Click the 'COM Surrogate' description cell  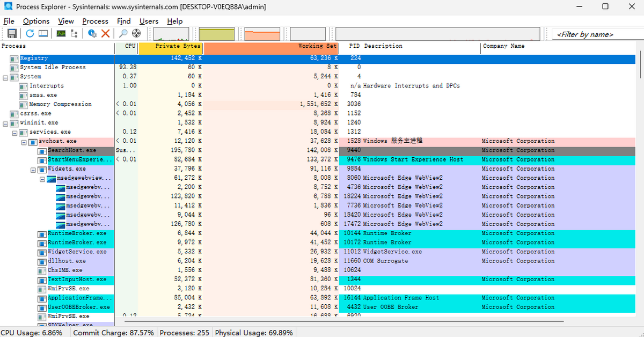(x=385, y=261)
